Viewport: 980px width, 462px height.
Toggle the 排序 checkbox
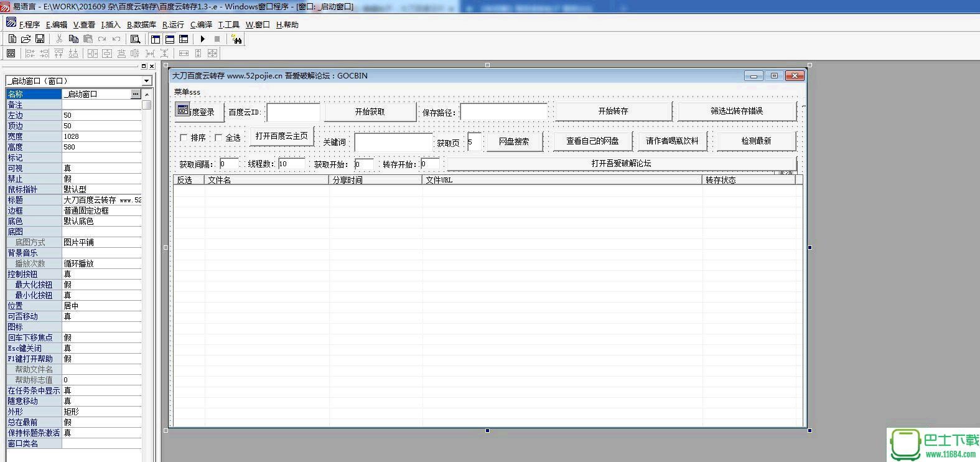184,138
